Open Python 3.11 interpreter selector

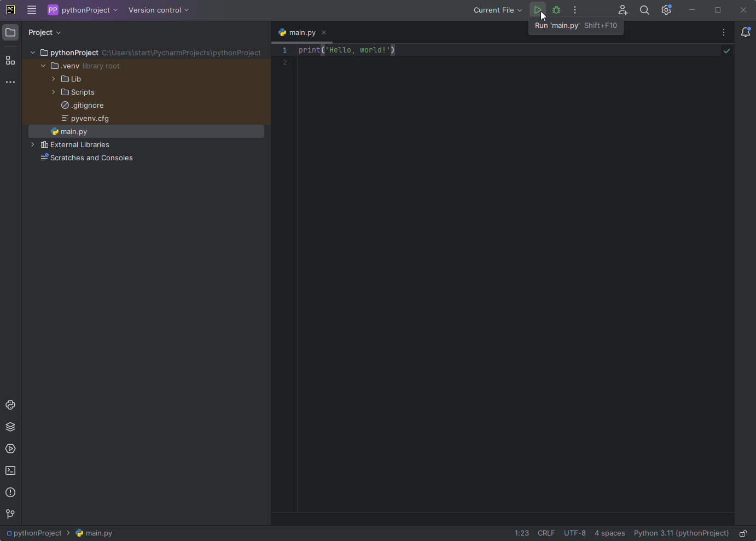[682, 533]
